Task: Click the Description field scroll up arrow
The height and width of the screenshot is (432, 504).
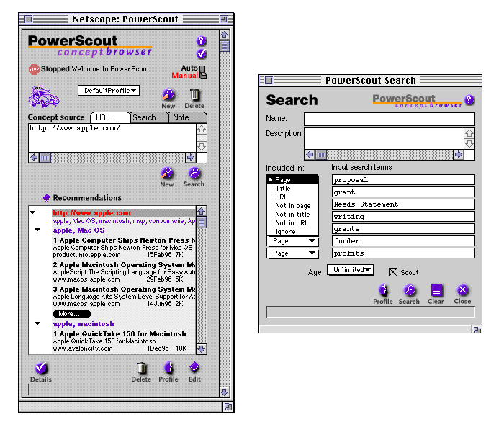Action: click(469, 133)
